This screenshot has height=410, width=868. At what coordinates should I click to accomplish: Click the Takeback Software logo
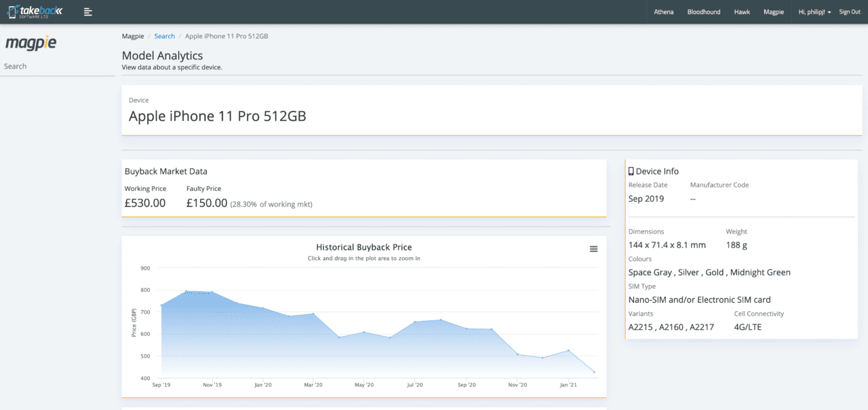coord(35,12)
